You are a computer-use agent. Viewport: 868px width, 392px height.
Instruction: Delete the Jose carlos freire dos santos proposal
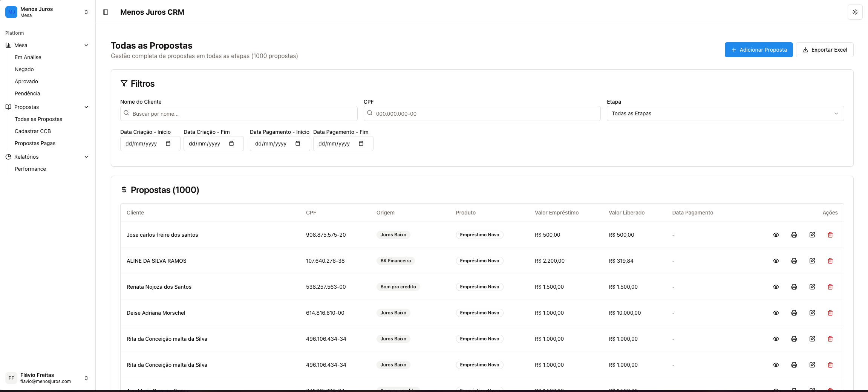[x=830, y=235]
